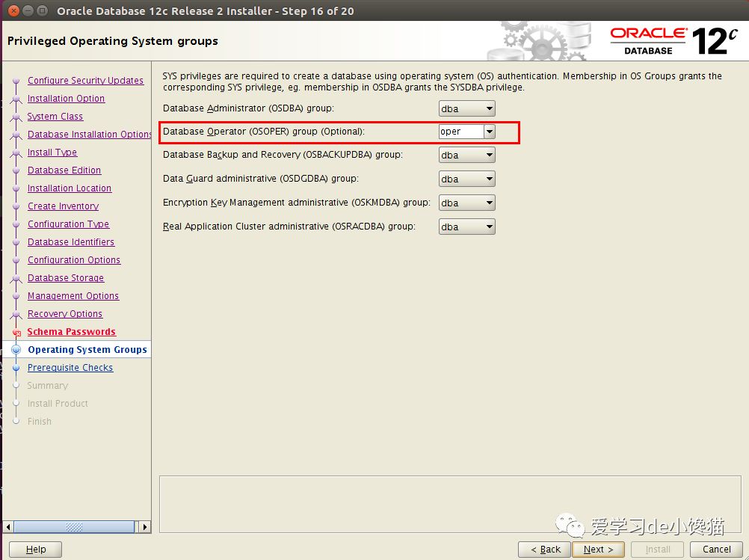Go to Prerequisite Checks step
The width and height of the screenshot is (749, 560).
(70, 367)
